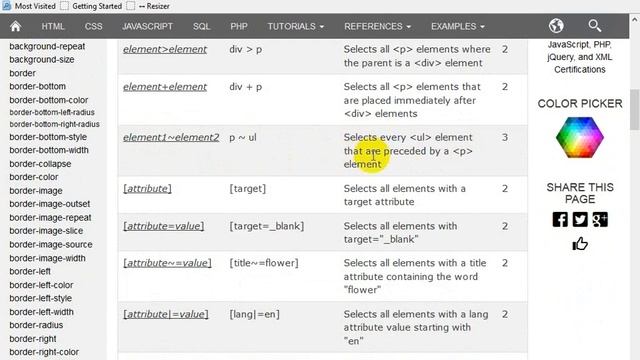Open the JavaScript nav item
Viewport: 640px width, 360px height.
point(147,27)
